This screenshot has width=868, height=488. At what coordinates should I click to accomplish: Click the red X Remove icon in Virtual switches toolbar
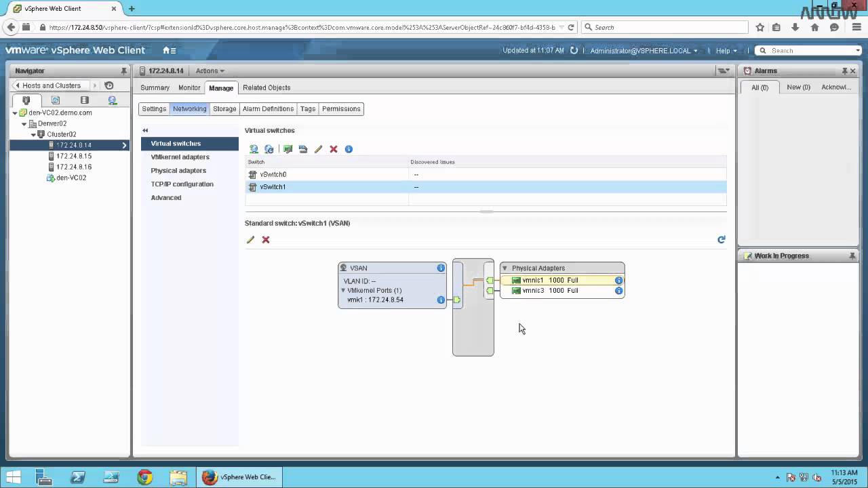[334, 149]
